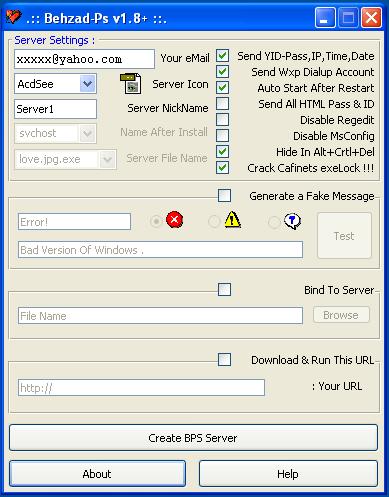Image resolution: width=389 pixels, height=497 pixels.
Task: Tick the Disable MsConfig checkbox
Action: click(x=222, y=135)
